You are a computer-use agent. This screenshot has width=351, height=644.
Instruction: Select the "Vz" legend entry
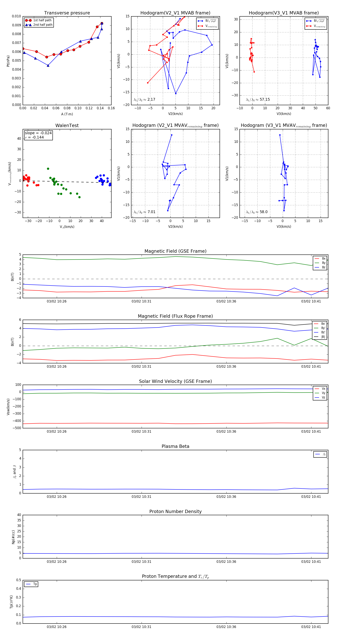coord(320,398)
